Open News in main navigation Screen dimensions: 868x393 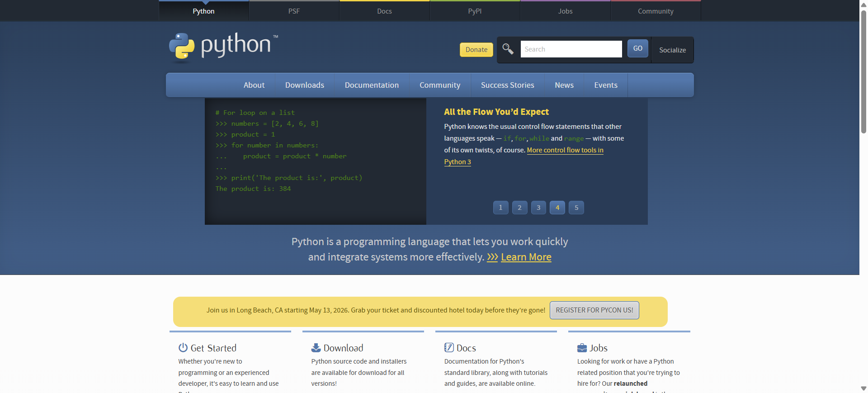564,85
